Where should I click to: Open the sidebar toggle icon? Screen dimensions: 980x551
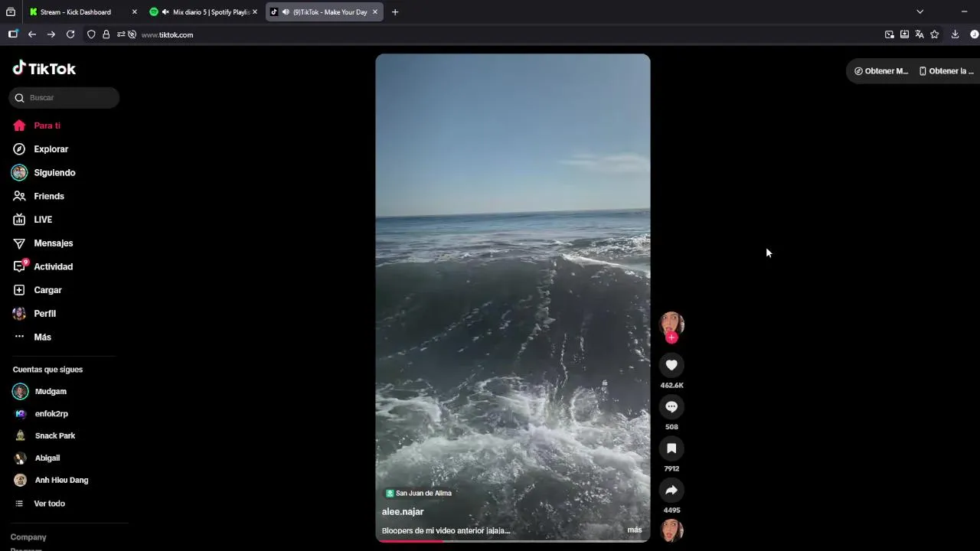13,34
